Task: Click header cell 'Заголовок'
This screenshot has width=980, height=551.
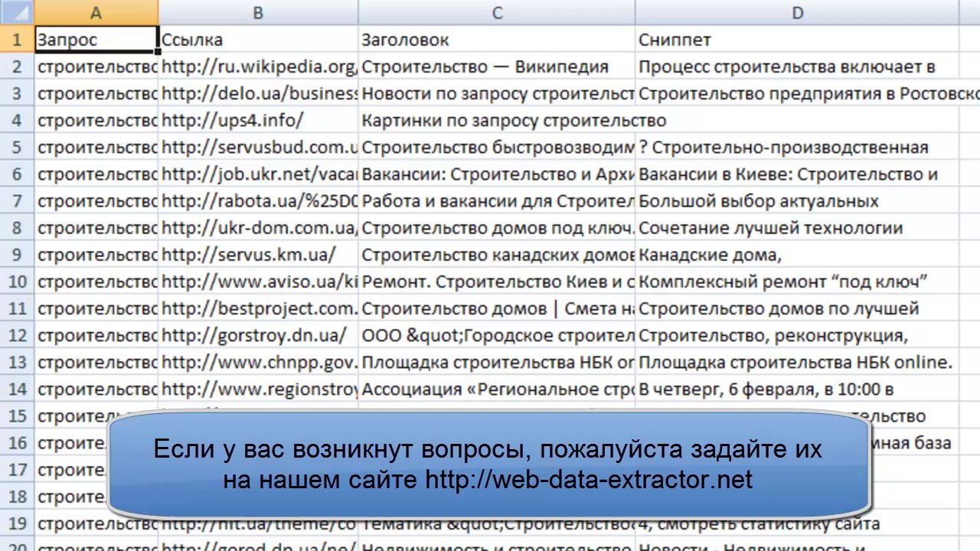Action: point(497,39)
